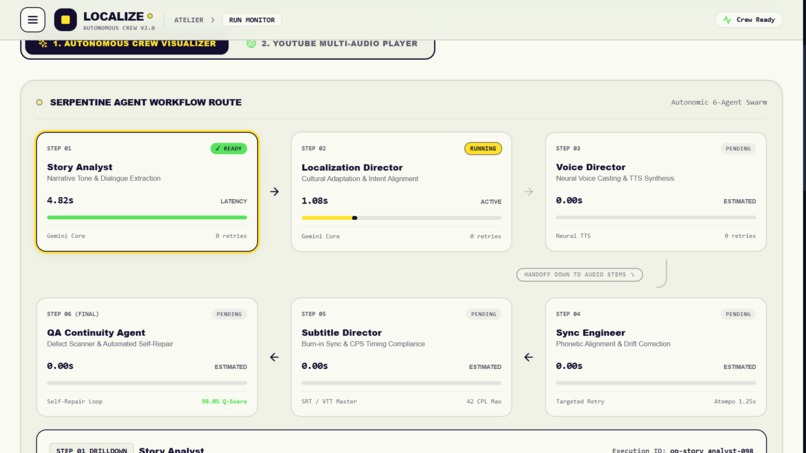Click the Self-Repair Loop label

click(x=75, y=402)
